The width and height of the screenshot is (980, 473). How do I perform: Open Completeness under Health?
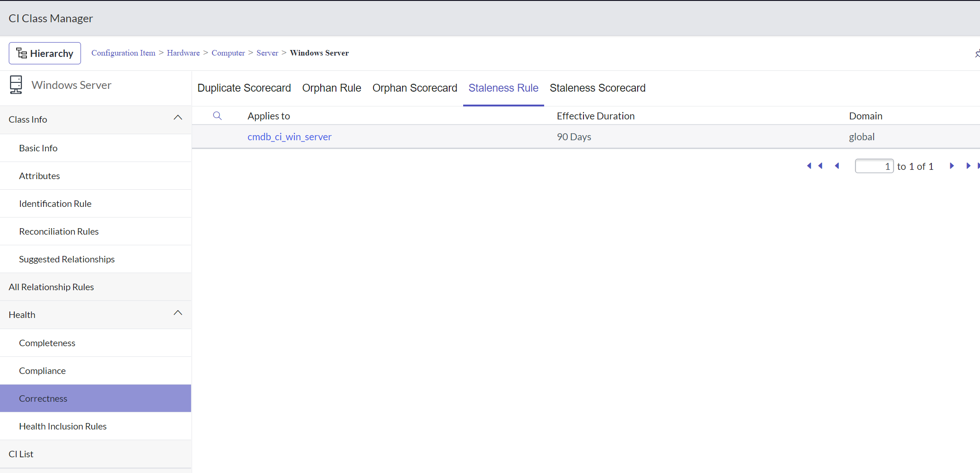click(x=96, y=343)
